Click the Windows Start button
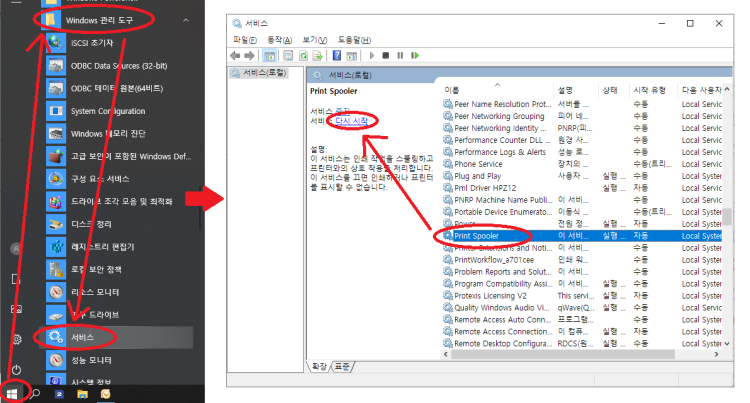750x403 pixels. click(12, 394)
